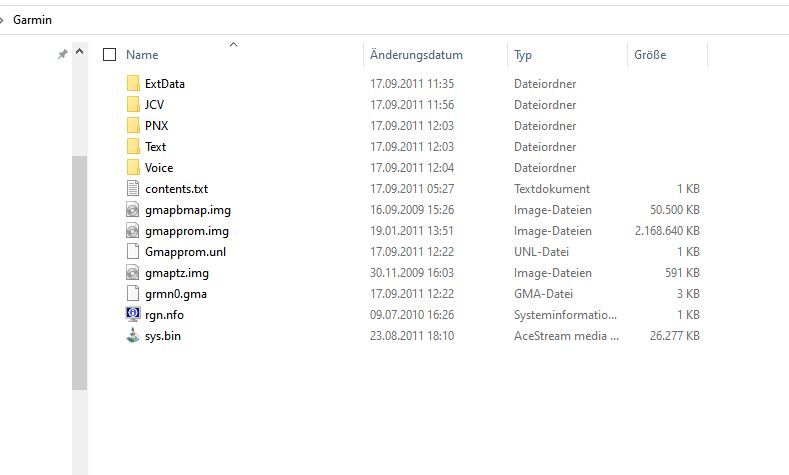Viewport: 789px width, 475px height.
Task: Click the PNX folder name
Action: (156, 126)
